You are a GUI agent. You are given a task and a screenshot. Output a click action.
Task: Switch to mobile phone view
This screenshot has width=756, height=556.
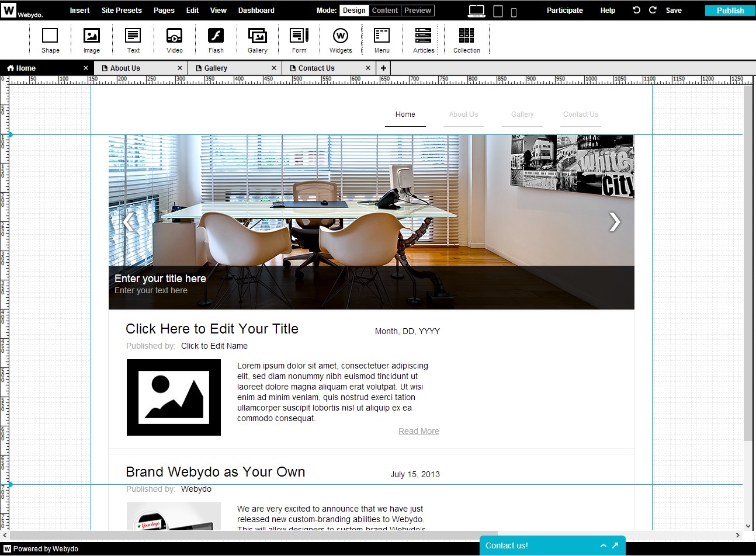coord(514,12)
